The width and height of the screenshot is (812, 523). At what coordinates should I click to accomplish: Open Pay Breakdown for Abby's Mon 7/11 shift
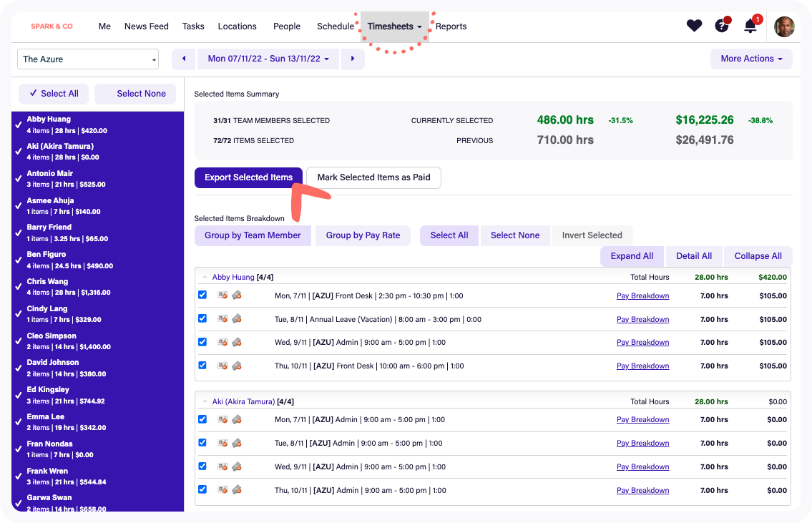(642, 296)
